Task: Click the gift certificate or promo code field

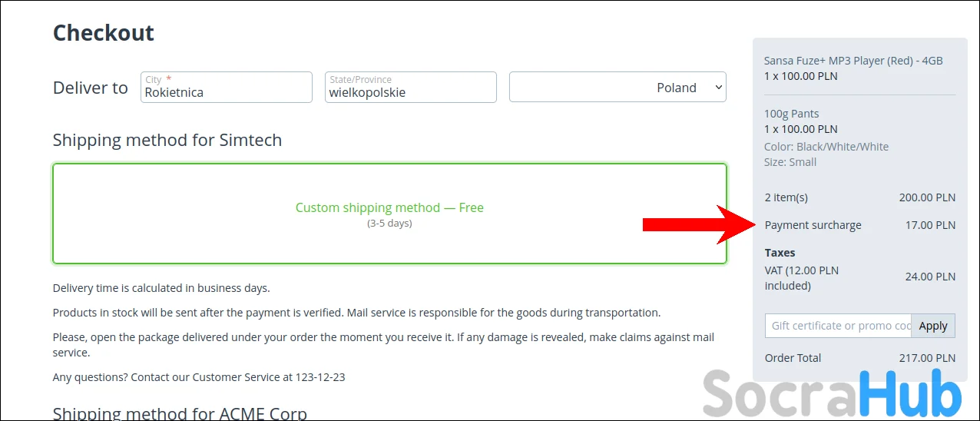Action: [x=838, y=326]
